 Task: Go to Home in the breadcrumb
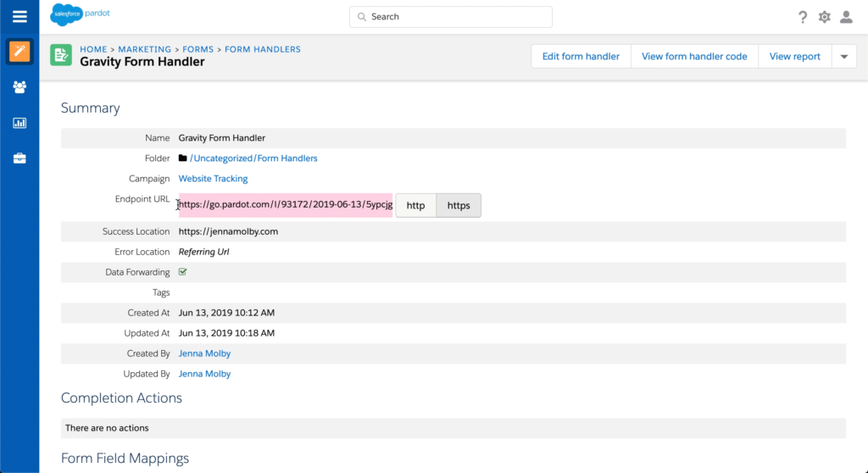[x=94, y=50]
